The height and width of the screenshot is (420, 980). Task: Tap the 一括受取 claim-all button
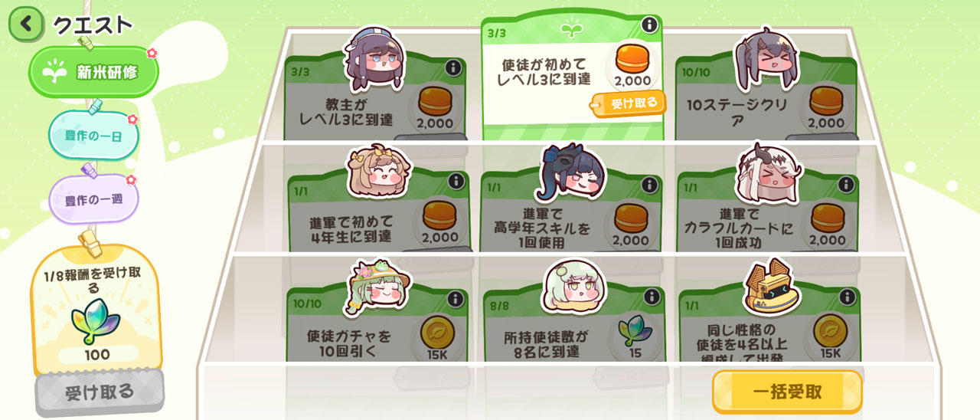788,392
